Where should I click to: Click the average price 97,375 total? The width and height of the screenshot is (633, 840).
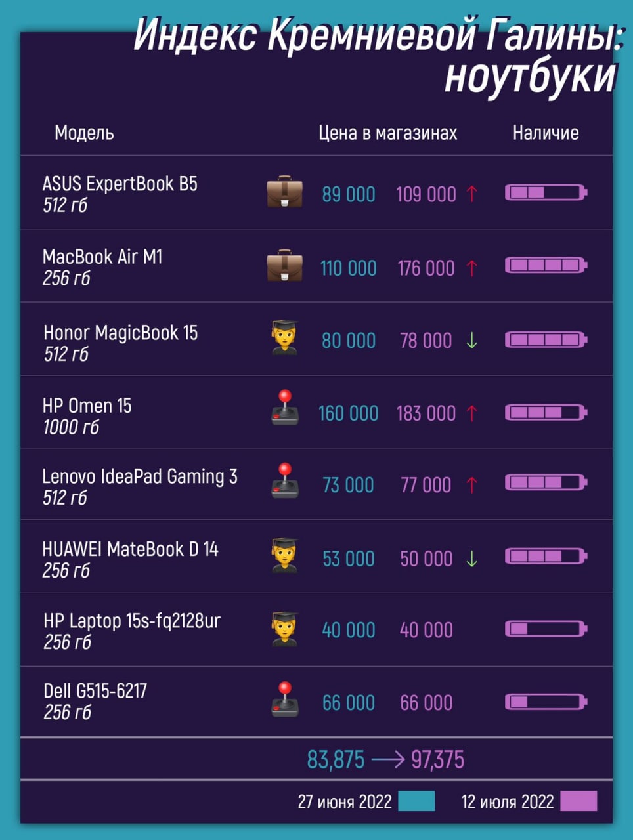click(x=437, y=760)
